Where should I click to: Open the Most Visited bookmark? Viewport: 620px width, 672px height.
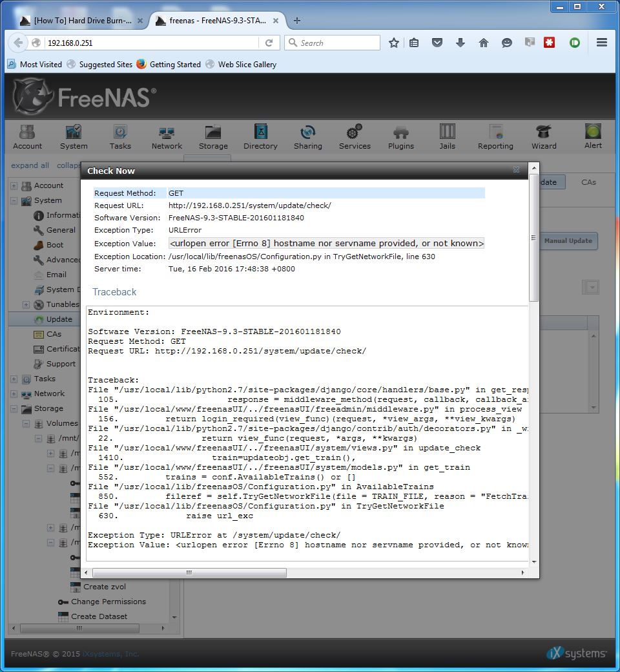click(35, 64)
